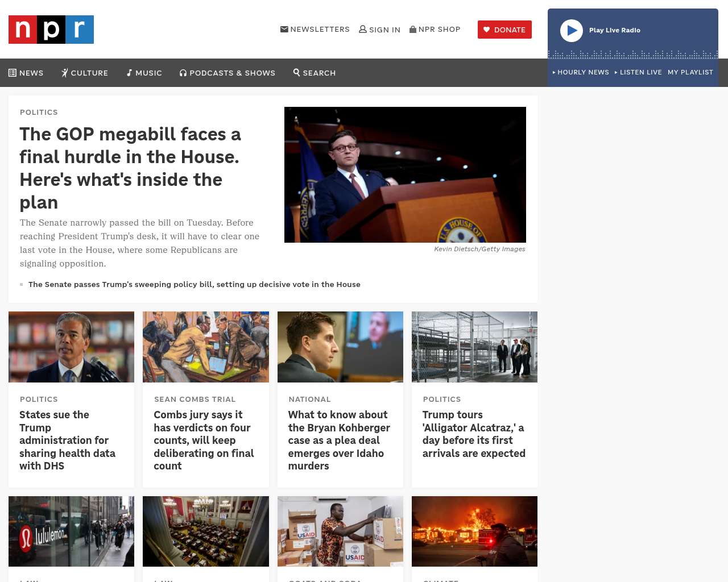Click the NPR logo
This screenshot has height=582, width=728.
(51, 30)
